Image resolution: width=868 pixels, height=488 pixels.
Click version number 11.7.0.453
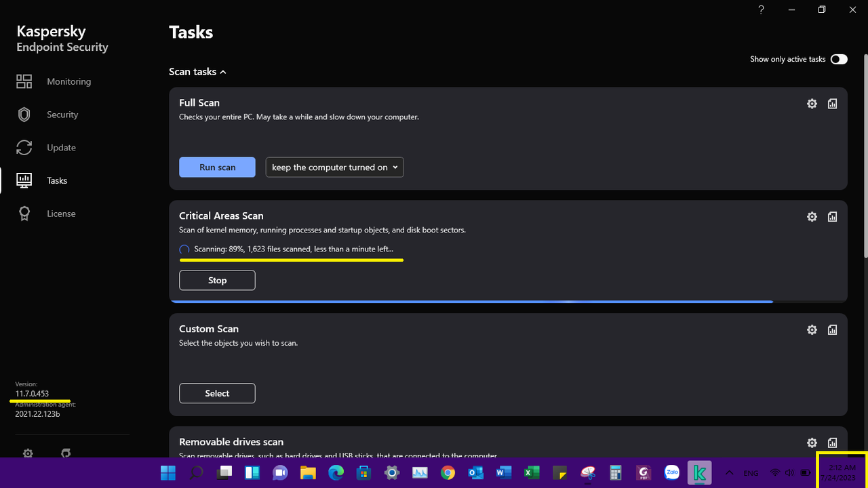click(32, 394)
